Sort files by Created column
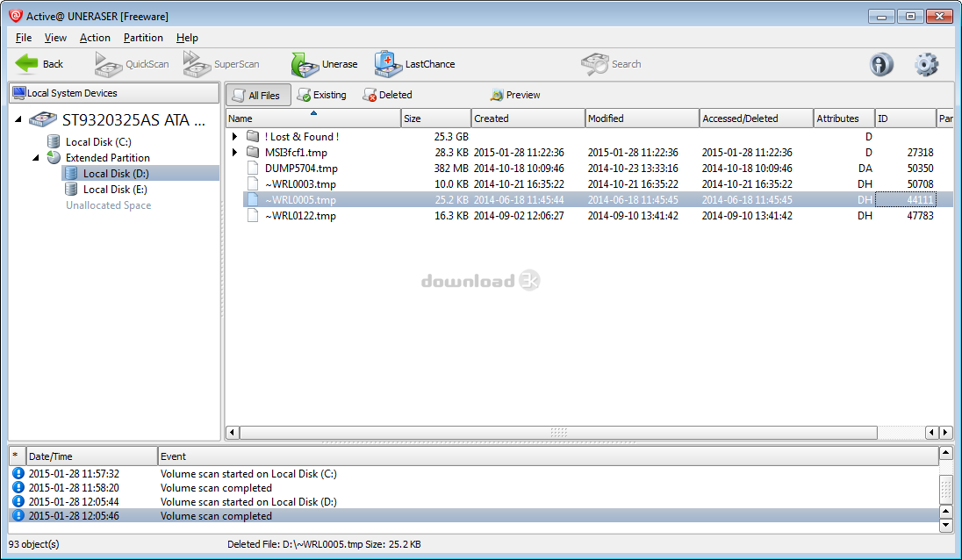 click(x=528, y=118)
